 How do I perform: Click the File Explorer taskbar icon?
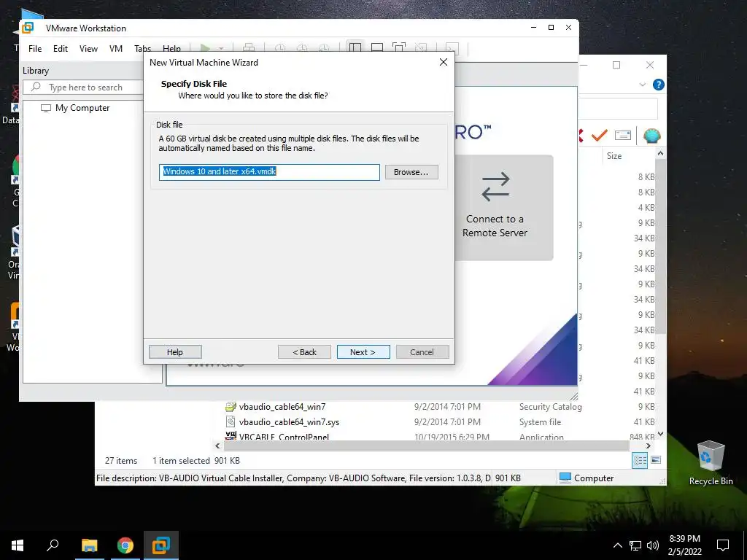(89, 545)
